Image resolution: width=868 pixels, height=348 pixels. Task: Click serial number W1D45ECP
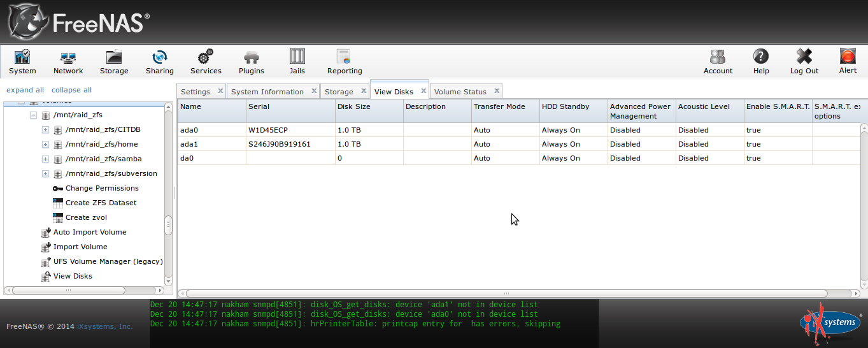coord(268,130)
